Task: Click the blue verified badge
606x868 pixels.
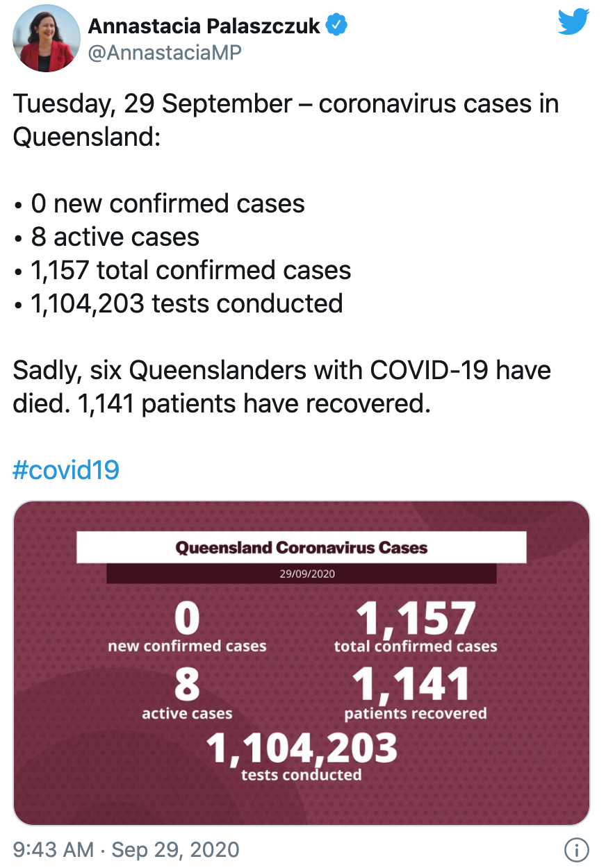Action: coord(337,26)
